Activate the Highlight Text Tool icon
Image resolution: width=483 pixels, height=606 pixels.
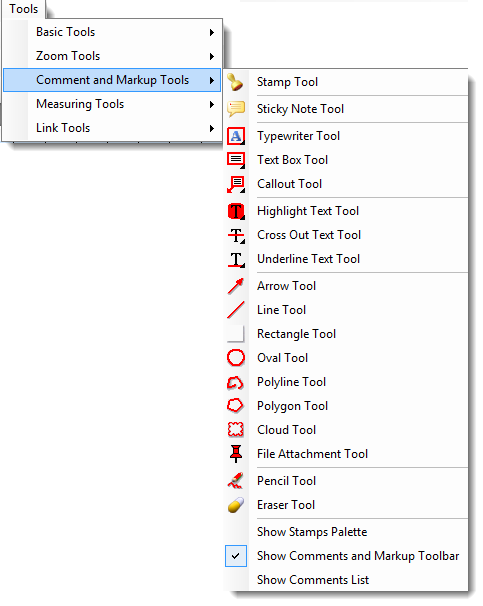(x=236, y=211)
